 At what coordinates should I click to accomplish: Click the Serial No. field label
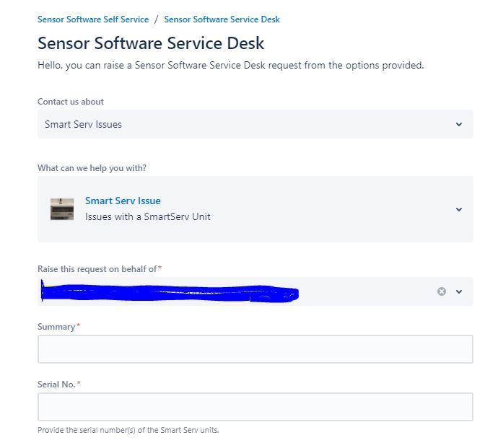56,385
